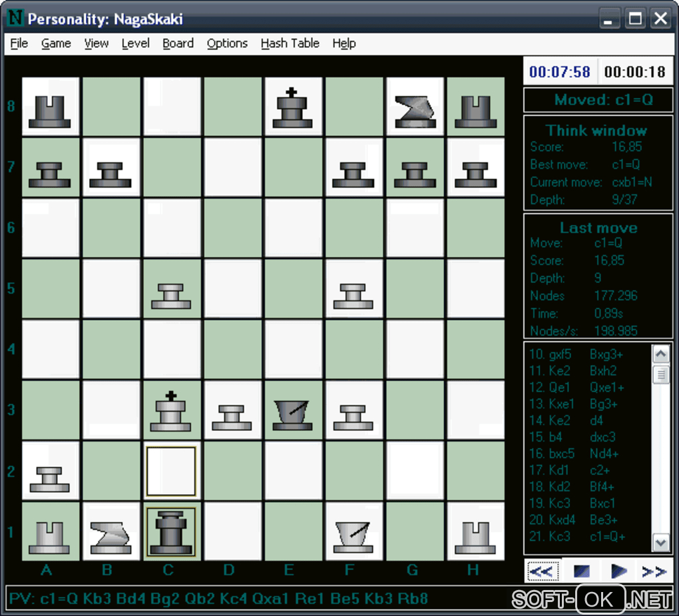The height and width of the screenshot is (616, 679).
Task: Click move Bxg3+ in move list
Action: click(x=606, y=354)
